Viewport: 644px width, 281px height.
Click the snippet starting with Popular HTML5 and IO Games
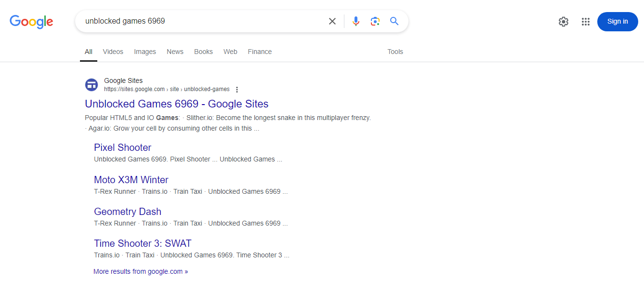pyautogui.click(x=228, y=118)
